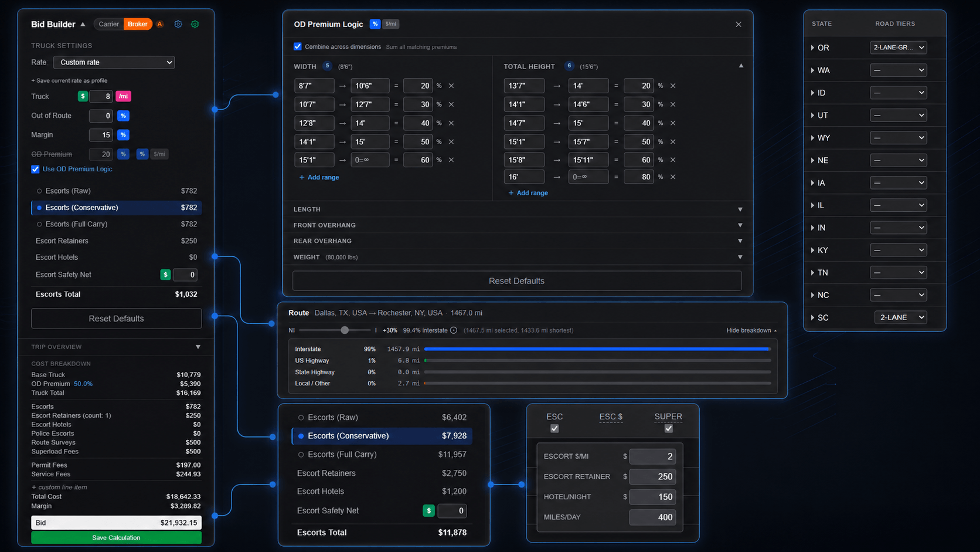The image size is (980, 552).
Task: Open road tier dropdown for WA
Action: [898, 70]
